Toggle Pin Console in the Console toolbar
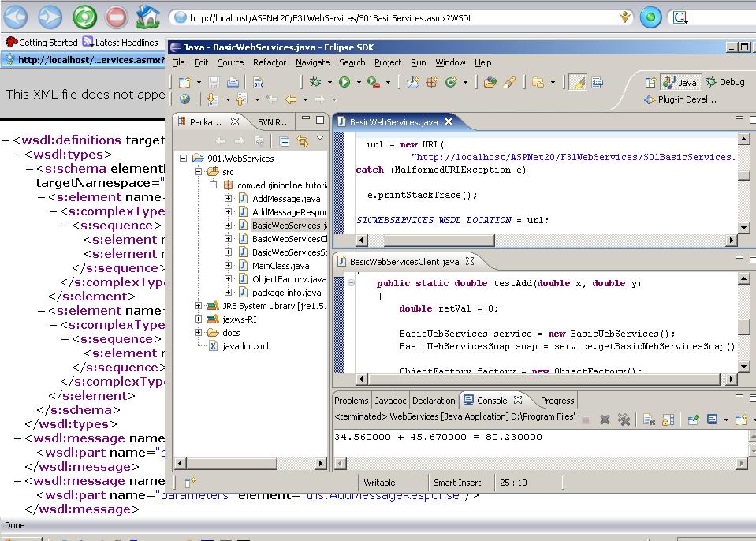The height and width of the screenshot is (541, 756). tap(693, 420)
